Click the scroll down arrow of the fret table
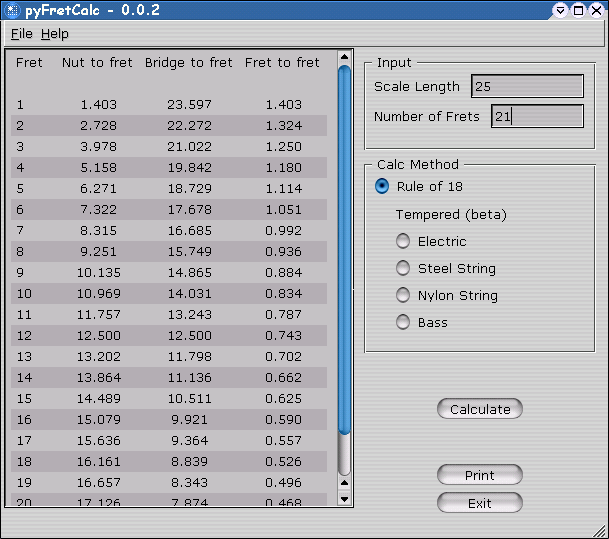The width and height of the screenshot is (609, 539). pos(344,498)
